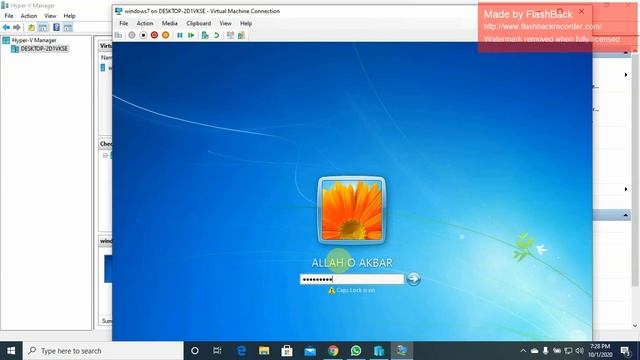Open File menu in Virtual Machine Connection
This screenshot has width=640, height=360.
click(124, 23)
